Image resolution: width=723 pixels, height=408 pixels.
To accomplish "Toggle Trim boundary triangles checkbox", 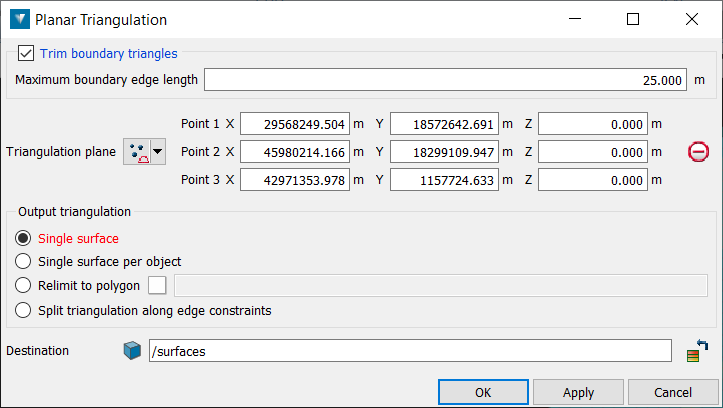I will pos(26,54).
